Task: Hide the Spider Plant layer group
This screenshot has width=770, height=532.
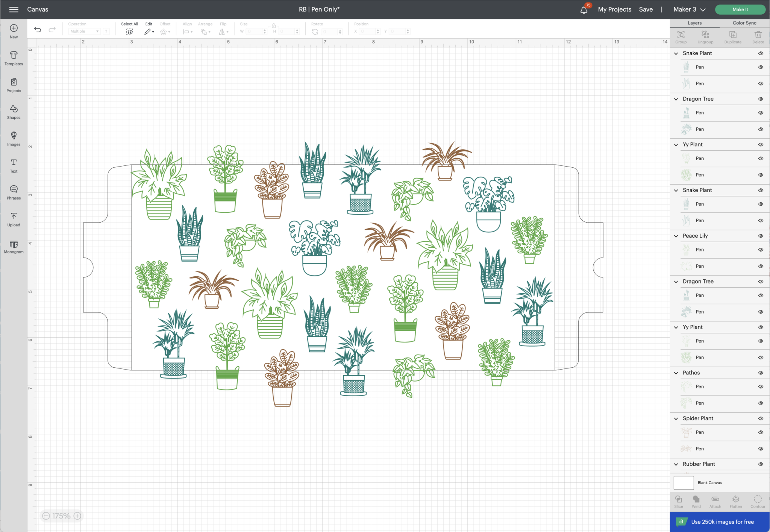Action: 761,418
